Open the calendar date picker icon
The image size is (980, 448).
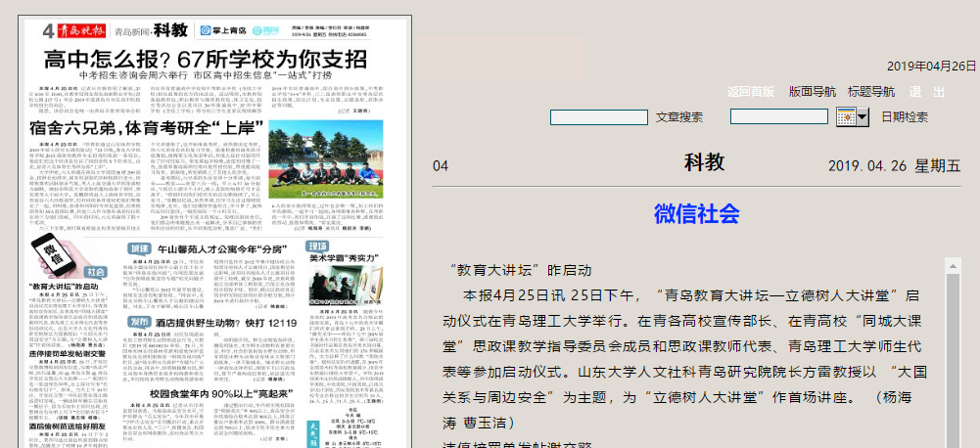point(846,117)
